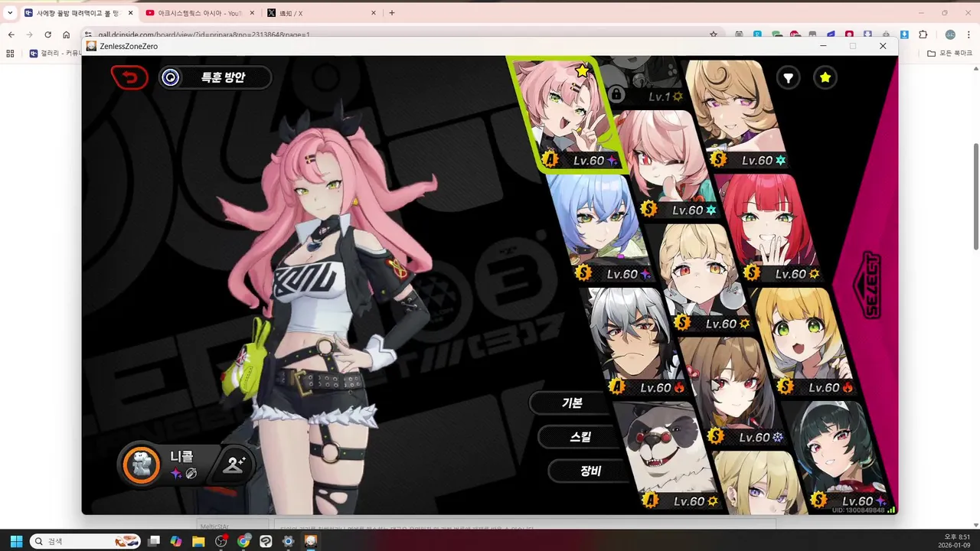
Task: Switch to the 기본 tab
Action: 572,403
